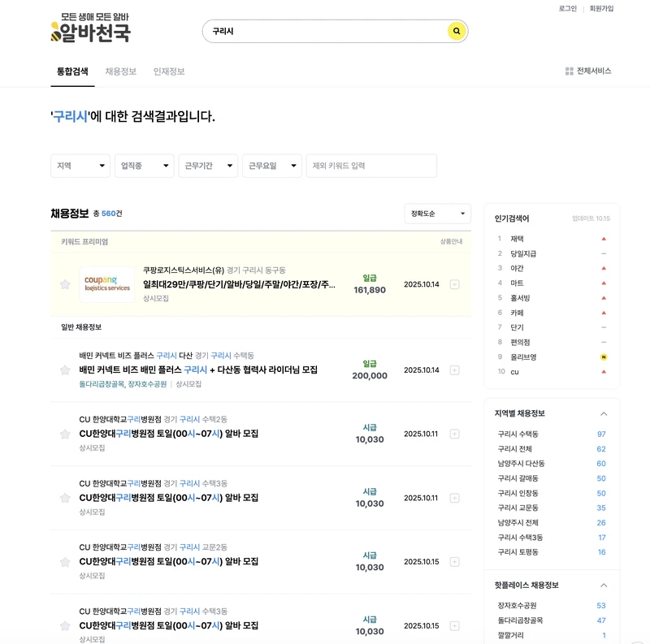Select popular keyword cu
This screenshot has height=644, width=650.
point(514,372)
